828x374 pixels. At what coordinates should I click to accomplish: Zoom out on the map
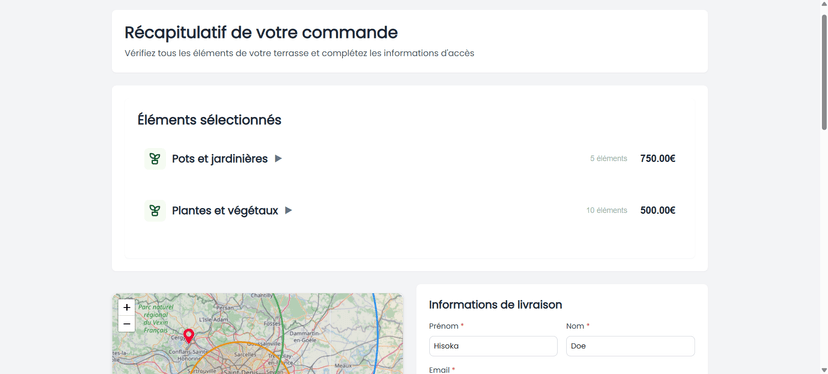click(127, 323)
